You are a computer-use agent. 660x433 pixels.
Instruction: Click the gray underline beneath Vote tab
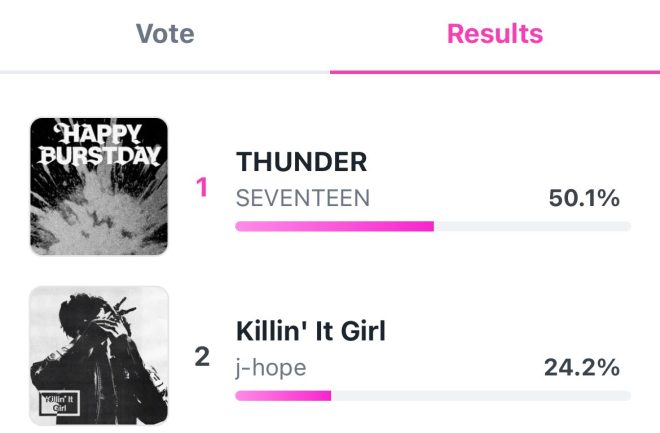(x=165, y=72)
